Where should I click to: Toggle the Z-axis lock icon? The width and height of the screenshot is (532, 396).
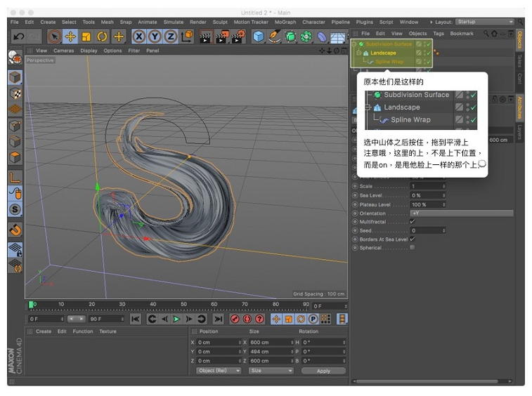[x=171, y=37]
